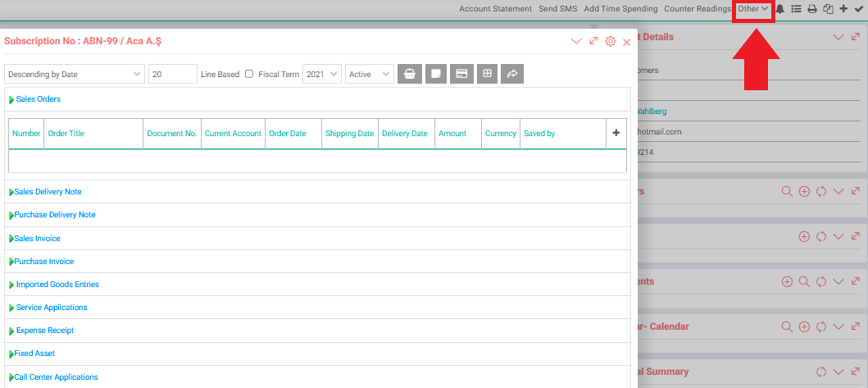868x388 pixels.
Task: Click the boxed plus toolbar button
Action: 487,74
